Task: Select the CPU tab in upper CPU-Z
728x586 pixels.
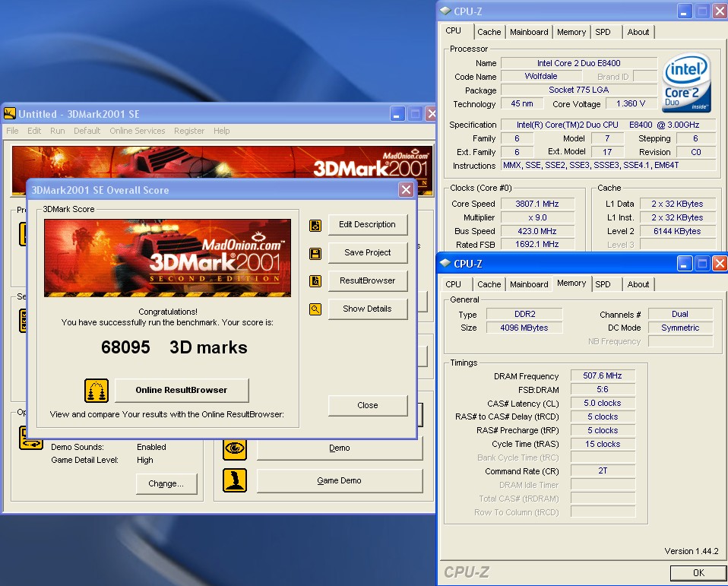Action: pos(454,30)
